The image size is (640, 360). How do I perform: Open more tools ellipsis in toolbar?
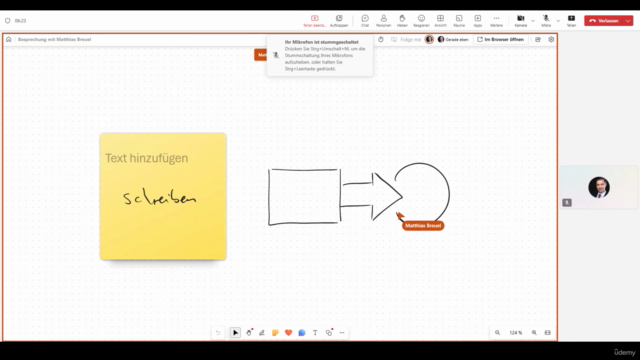click(342, 333)
